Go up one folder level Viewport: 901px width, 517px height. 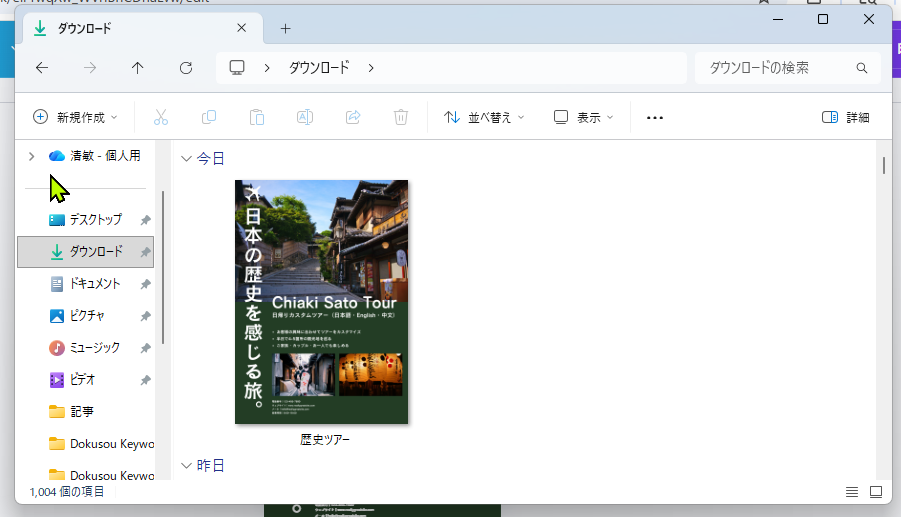point(137,68)
